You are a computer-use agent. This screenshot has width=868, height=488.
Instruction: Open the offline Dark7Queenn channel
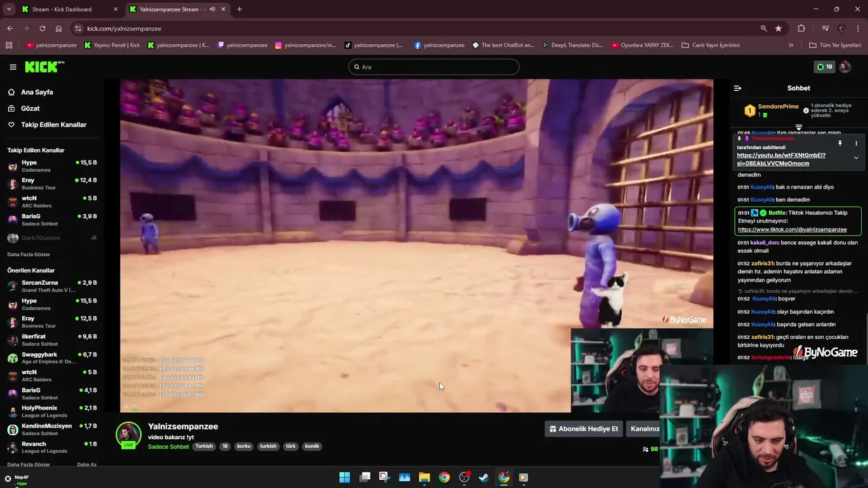(x=53, y=238)
